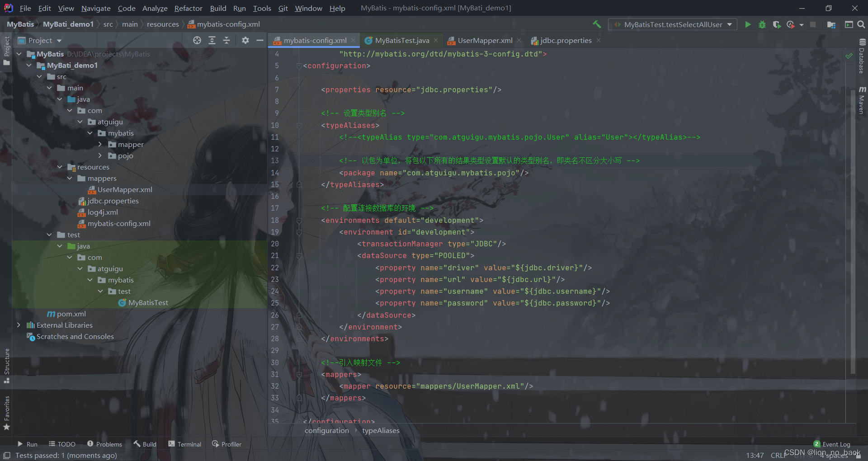Open the Refactor menu

[188, 8]
